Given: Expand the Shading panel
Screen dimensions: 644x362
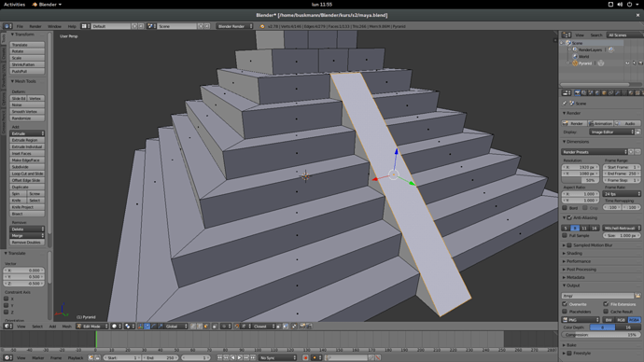Looking at the screenshot, I should [574, 253].
